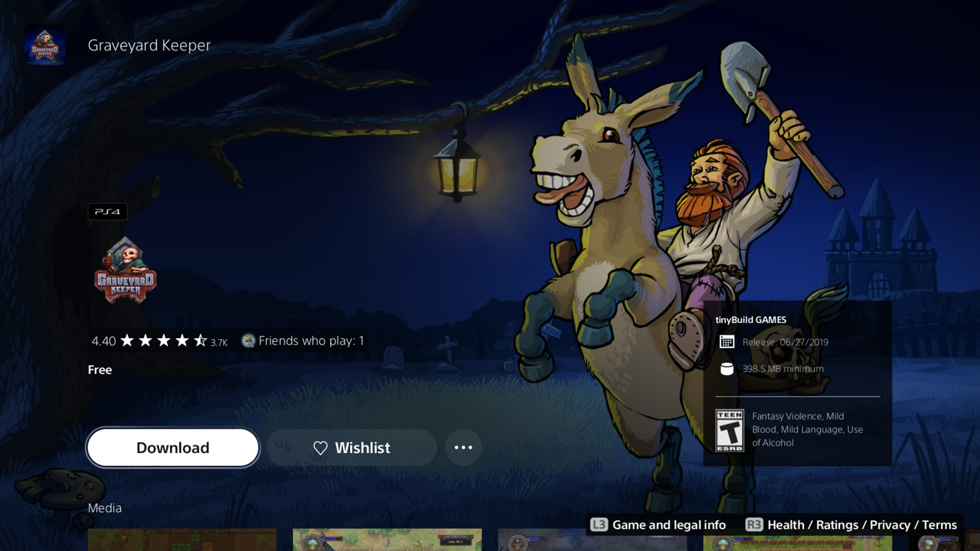Click the Media section heading
The height and width of the screenshot is (551, 980).
coord(105,508)
